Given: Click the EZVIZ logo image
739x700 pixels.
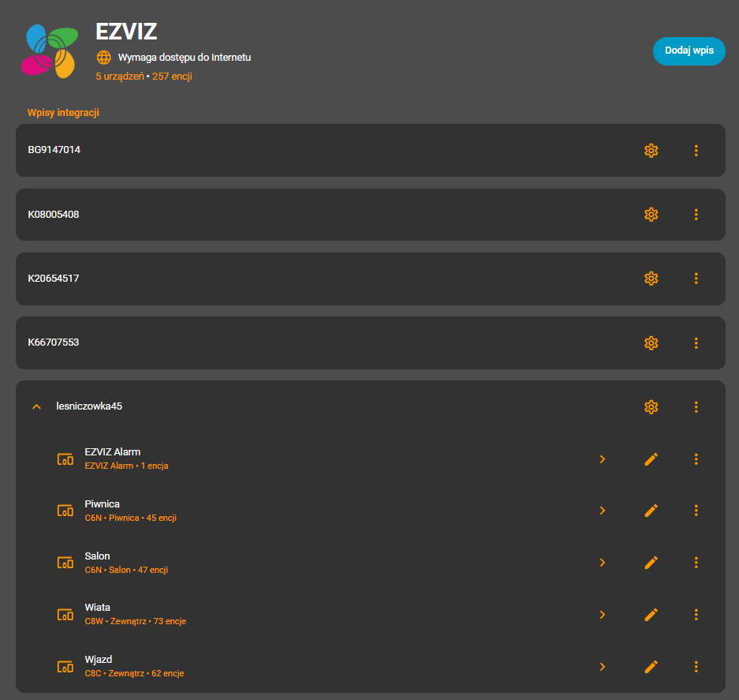Looking at the screenshot, I should point(50,52).
